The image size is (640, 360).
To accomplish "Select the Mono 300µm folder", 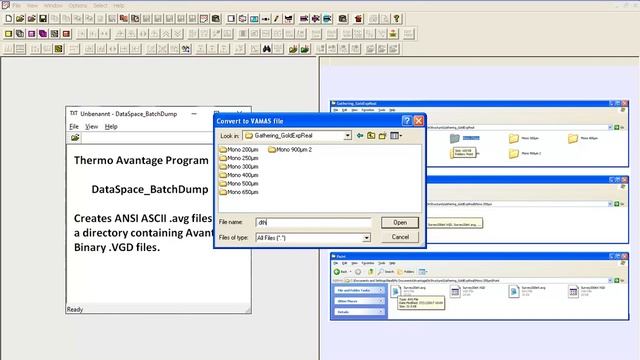I will point(239,167).
